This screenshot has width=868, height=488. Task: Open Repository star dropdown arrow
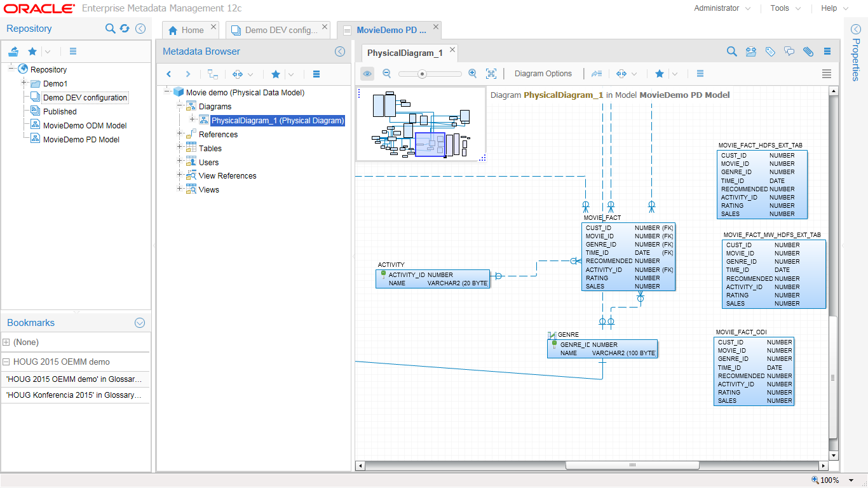[x=48, y=51]
